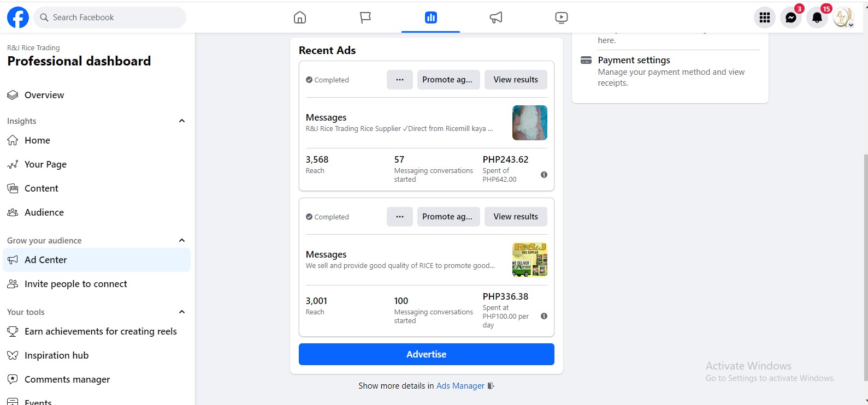Viewport: 868px width, 405px height.
Task: Click the "Recent Ads" heading
Action: pos(327,50)
